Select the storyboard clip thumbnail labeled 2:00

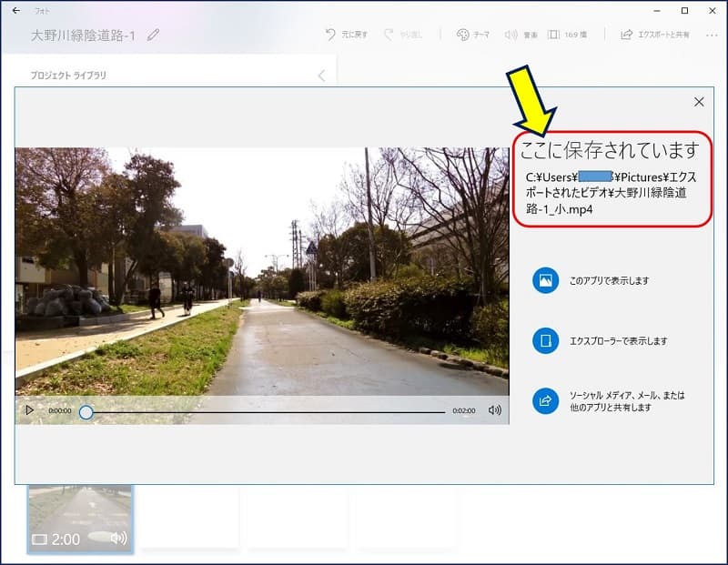[x=80, y=514]
